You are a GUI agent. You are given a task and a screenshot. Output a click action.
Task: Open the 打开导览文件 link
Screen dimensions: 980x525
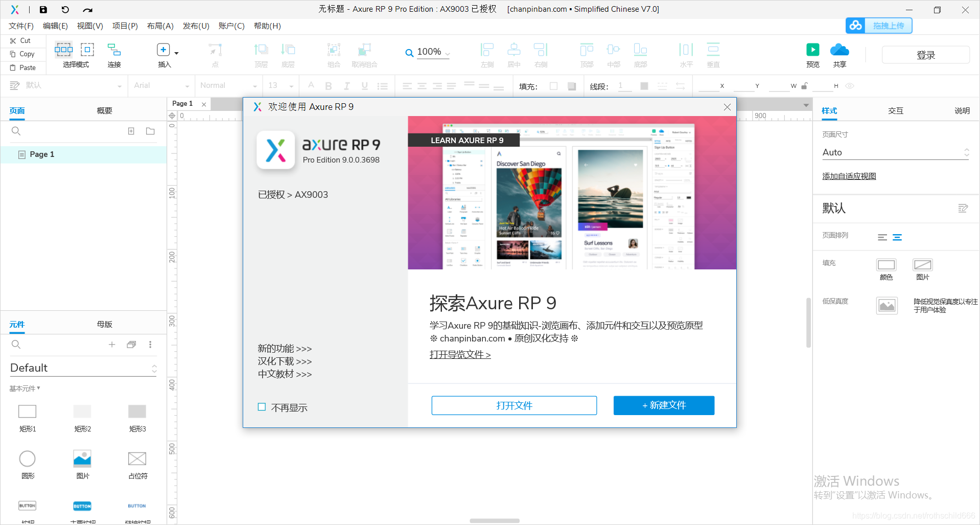coord(460,354)
